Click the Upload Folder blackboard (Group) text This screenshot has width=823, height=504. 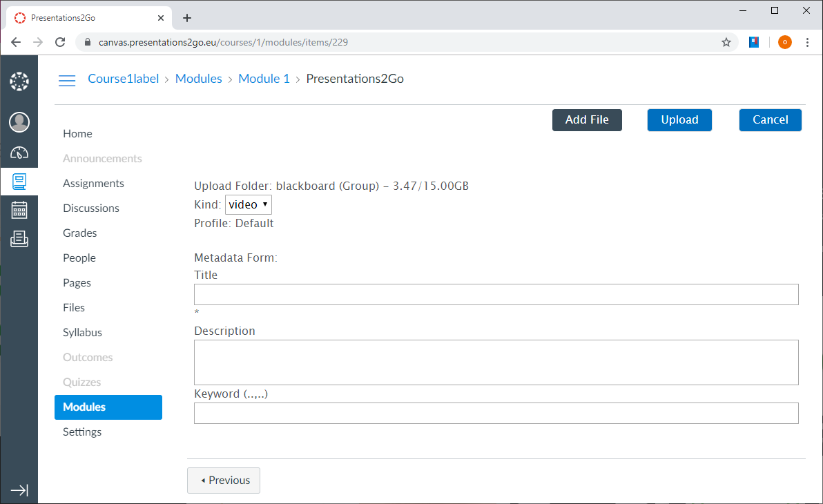331,186
